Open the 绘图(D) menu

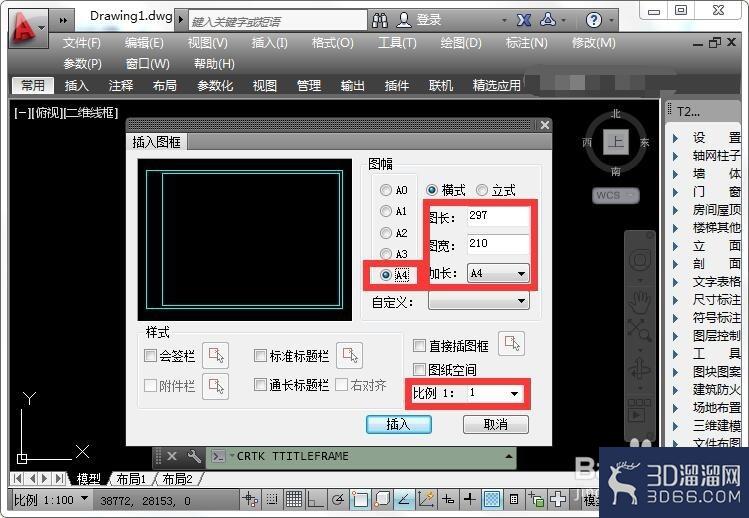[461, 43]
